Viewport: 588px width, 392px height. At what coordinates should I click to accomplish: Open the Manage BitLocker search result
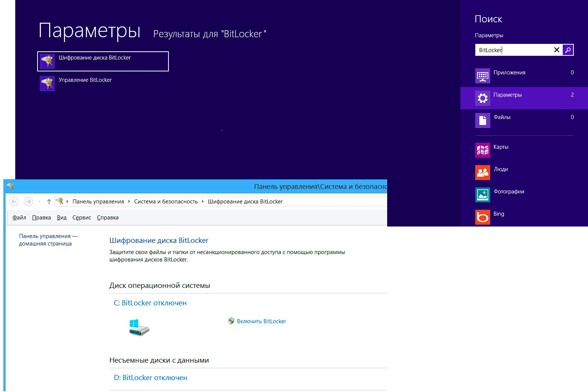[85, 80]
